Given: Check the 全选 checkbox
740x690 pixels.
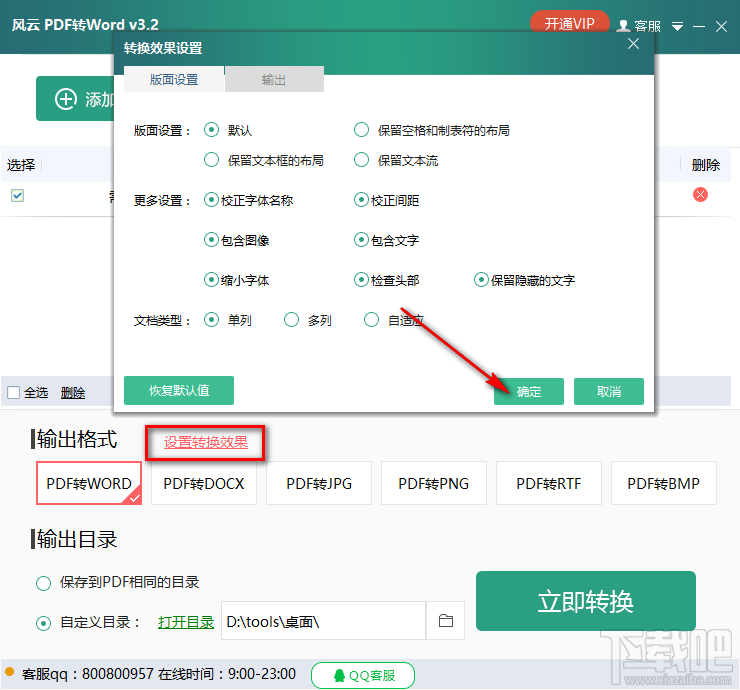Looking at the screenshot, I should pyautogui.click(x=14, y=393).
